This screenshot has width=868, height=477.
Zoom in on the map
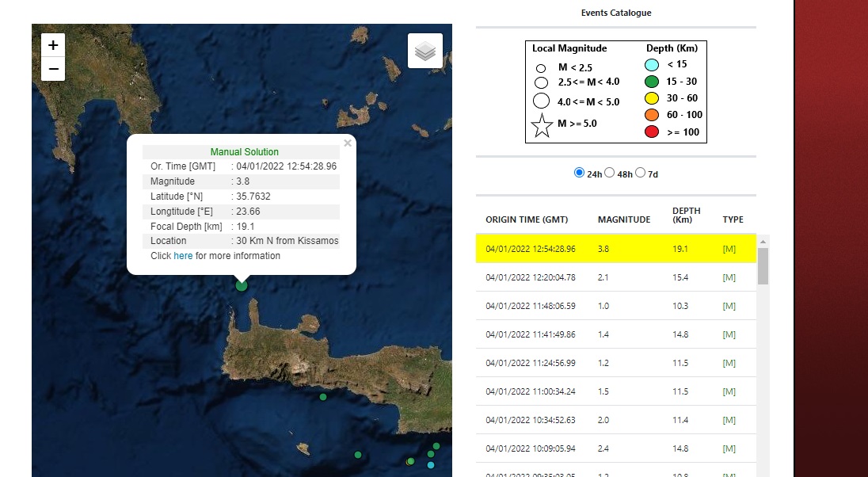point(53,46)
